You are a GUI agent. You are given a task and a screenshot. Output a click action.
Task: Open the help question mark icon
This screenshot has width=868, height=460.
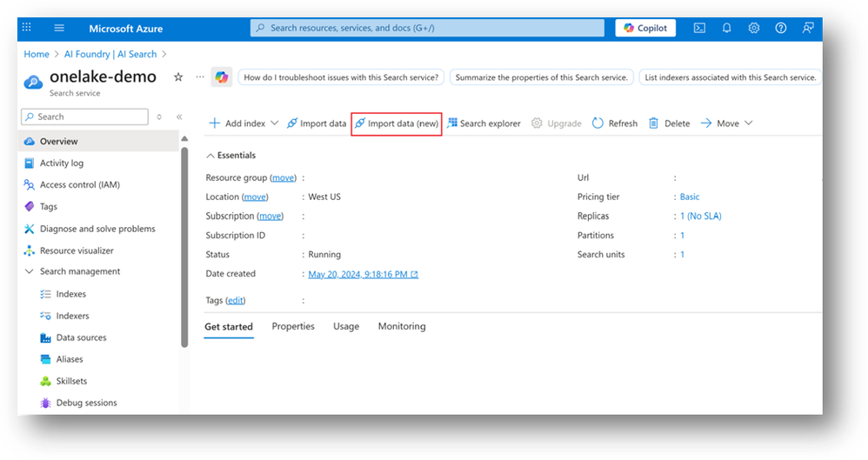pyautogui.click(x=780, y=28)
